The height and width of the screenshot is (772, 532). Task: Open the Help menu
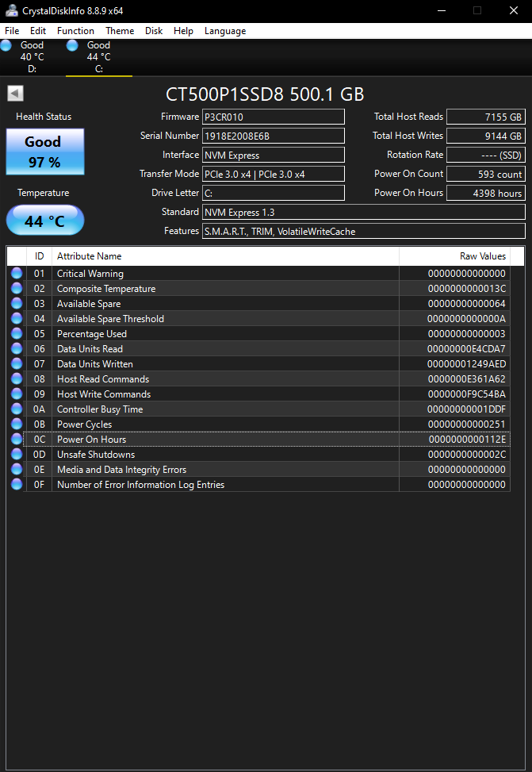[183, 30]
